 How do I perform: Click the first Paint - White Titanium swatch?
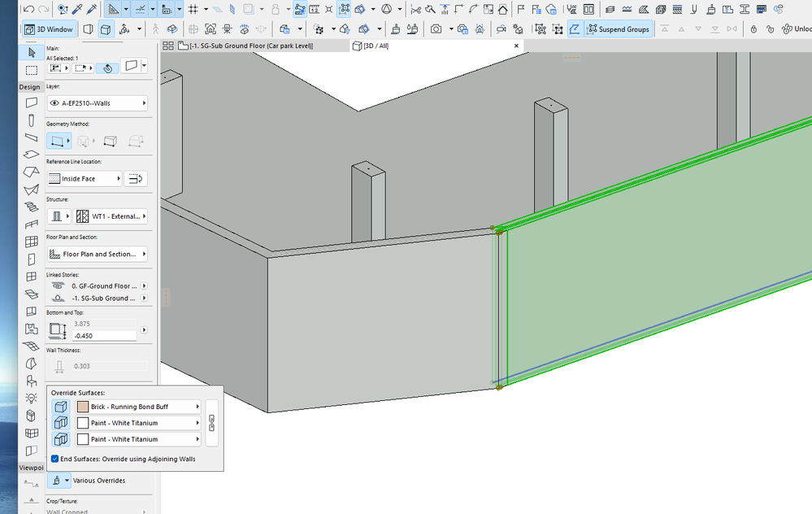[x=83, y=423]
